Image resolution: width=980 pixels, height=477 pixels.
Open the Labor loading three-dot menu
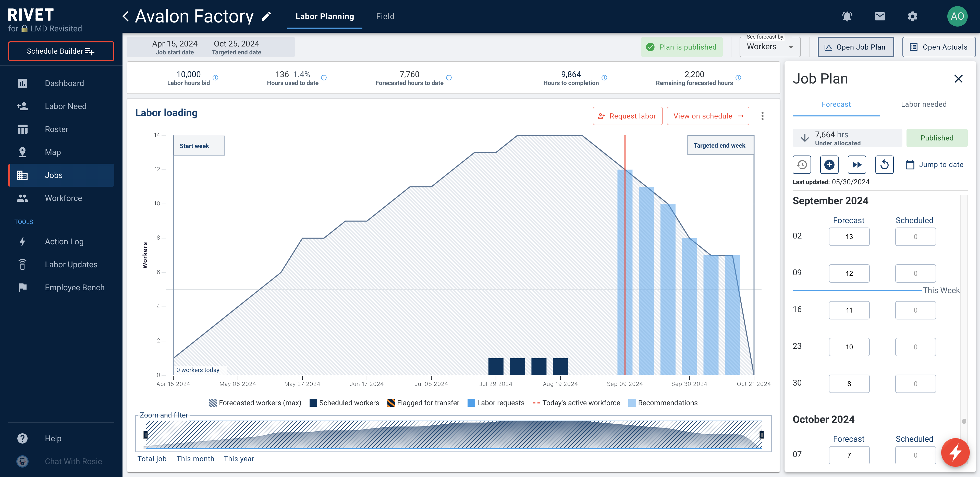[x=762, y=116]
